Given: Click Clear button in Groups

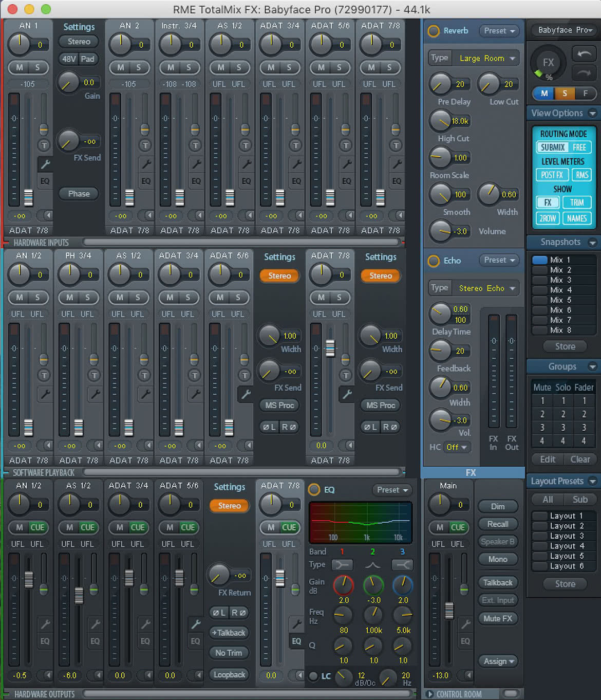Looking at the screenshot, I should 580,459.
